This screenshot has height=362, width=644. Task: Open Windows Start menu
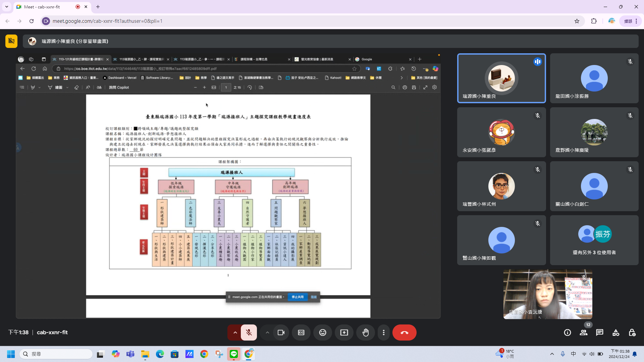pyautogui.click(x=11, y=354)
